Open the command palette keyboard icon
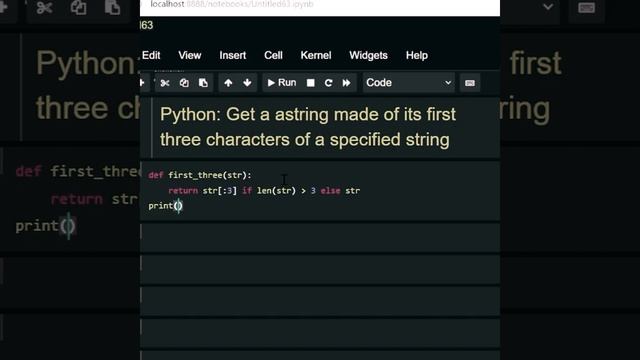The width and height of the screenshot is (640, 360). pos(470,83)
